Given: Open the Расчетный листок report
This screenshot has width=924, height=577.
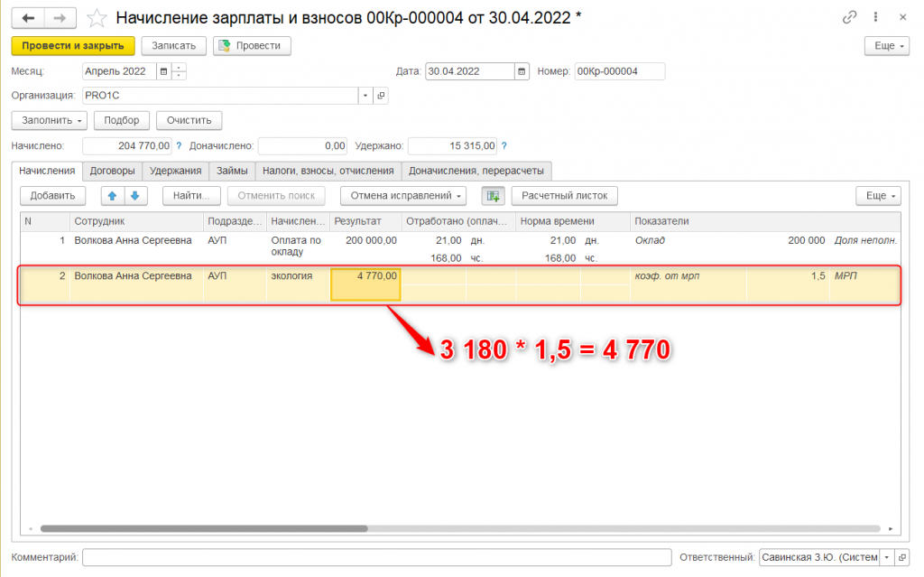Looking at the screenshot, I should 565,195.
